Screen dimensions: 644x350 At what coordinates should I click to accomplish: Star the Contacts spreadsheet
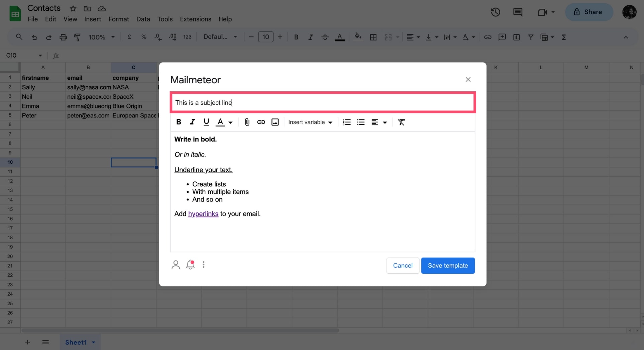73,8
